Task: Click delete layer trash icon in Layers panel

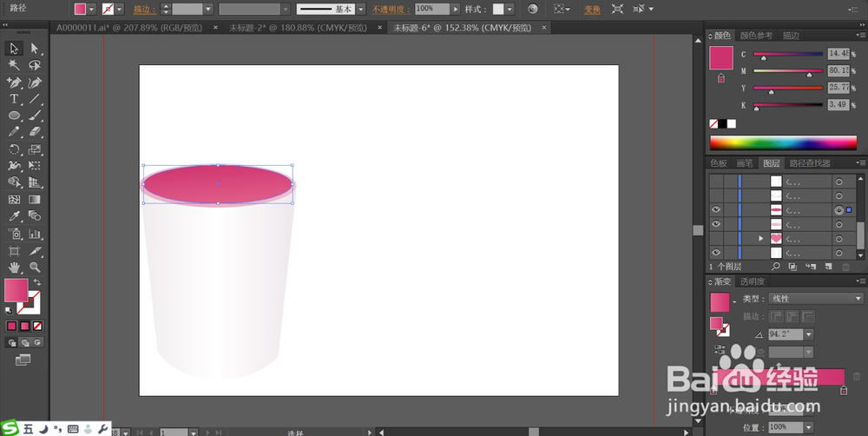Action: click(x=845, y=267)
